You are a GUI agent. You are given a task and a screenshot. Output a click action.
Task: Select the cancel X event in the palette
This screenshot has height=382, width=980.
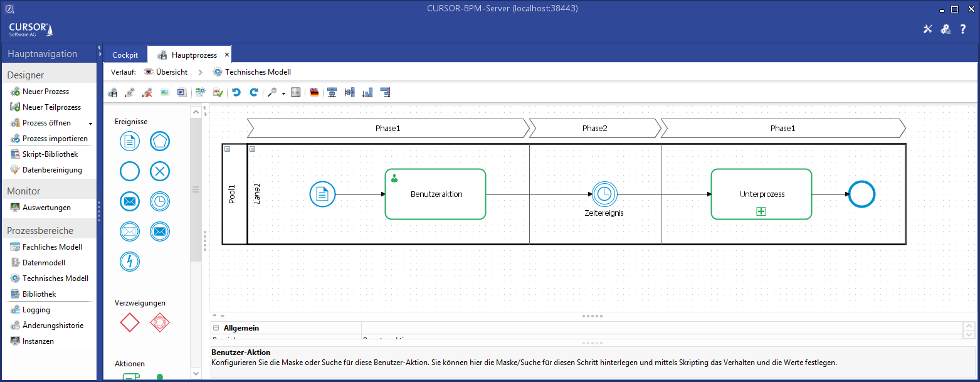[160, 171]
